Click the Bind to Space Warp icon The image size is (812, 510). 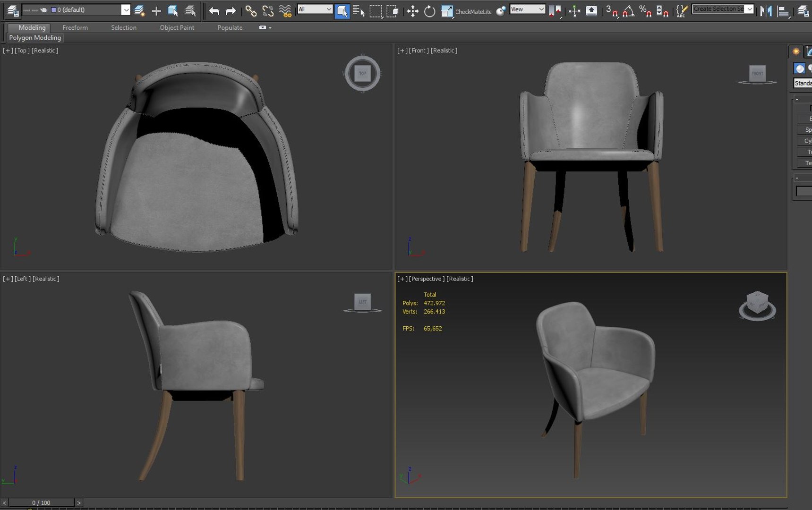point(285,11)
